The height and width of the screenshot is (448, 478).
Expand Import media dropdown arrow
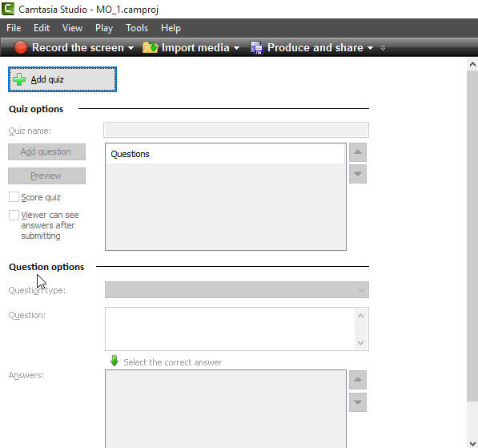[236, 48]
